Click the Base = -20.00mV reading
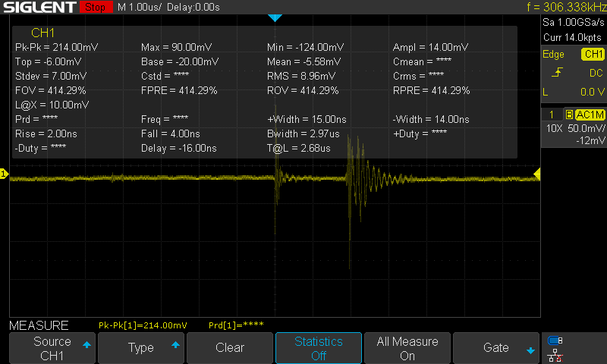Viewport: 607px width, 364px height. click(180, 61)
